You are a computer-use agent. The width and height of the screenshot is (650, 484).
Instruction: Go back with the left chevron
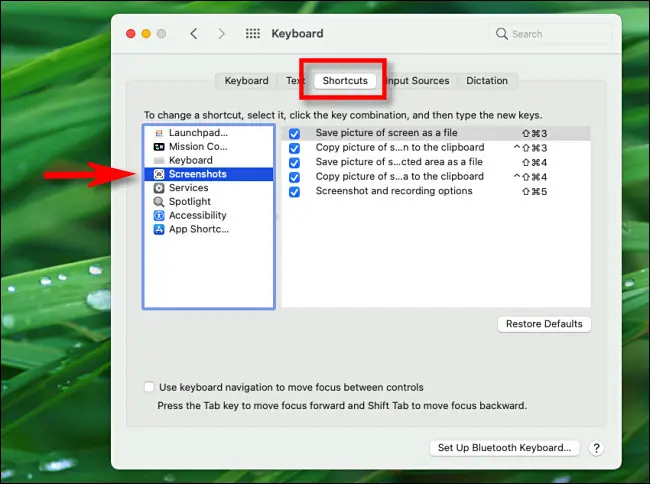[x=195, y=34]
